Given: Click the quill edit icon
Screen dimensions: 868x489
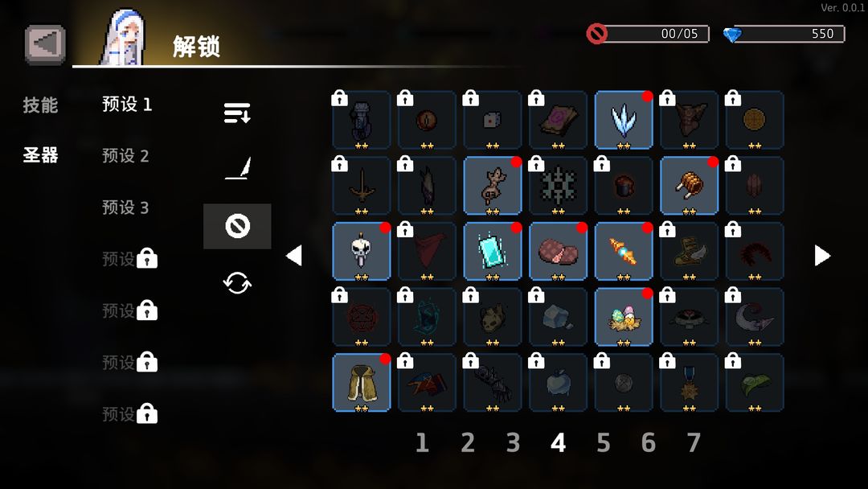Looking at the screenshot, I should [x=238, y=168].
